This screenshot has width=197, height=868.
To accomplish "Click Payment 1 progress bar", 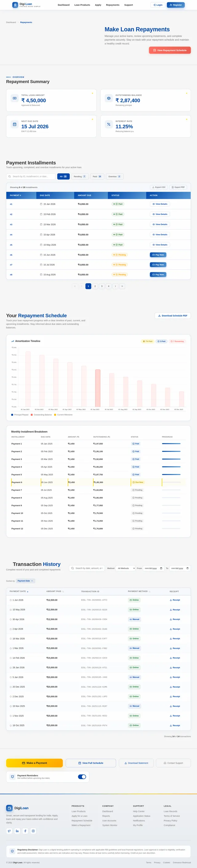I will pos(171,444).
